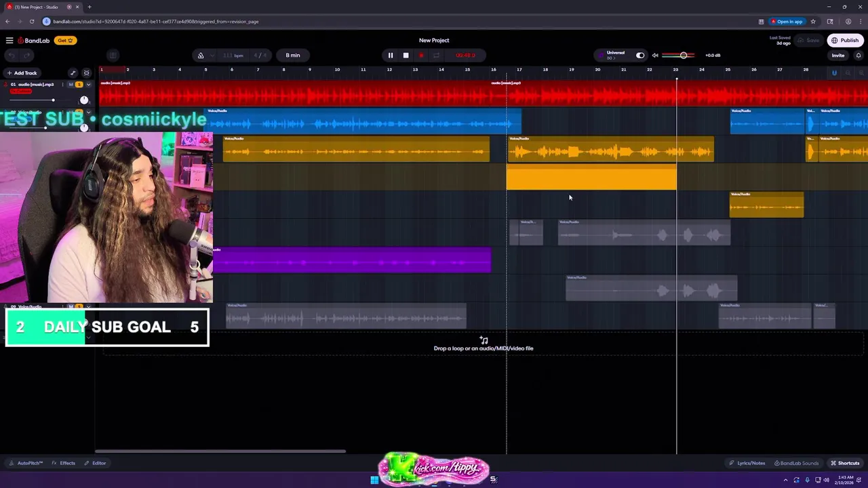Adjust the track 01 pan knob

point(84,100)
